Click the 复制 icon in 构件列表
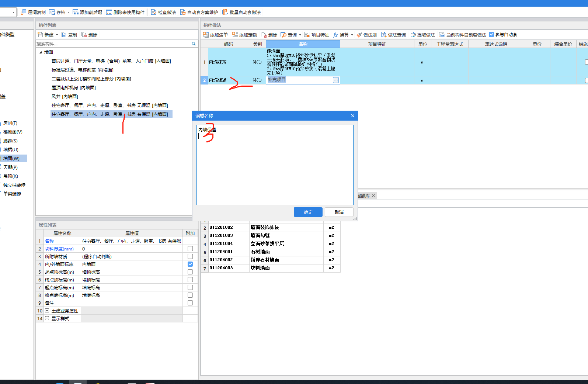The width and height of the screenshot is (588, 384). (64, 35)
